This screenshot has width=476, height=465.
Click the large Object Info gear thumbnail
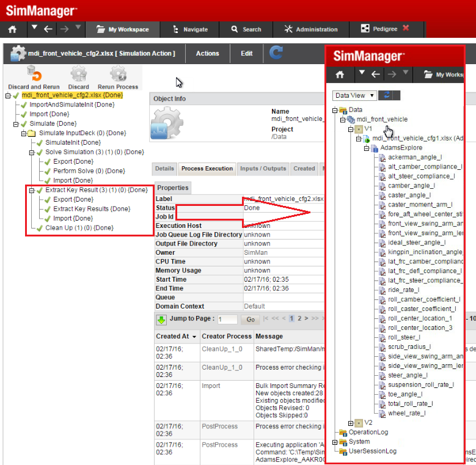167,123
